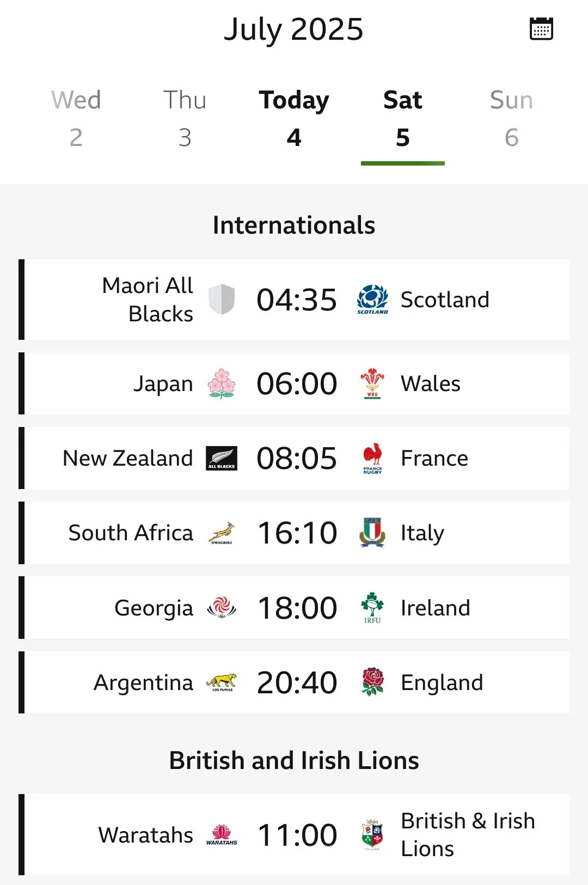588x885 pixels.
Task: Click the Georgia versus Ireland fixture row
Action: [294, 607]
